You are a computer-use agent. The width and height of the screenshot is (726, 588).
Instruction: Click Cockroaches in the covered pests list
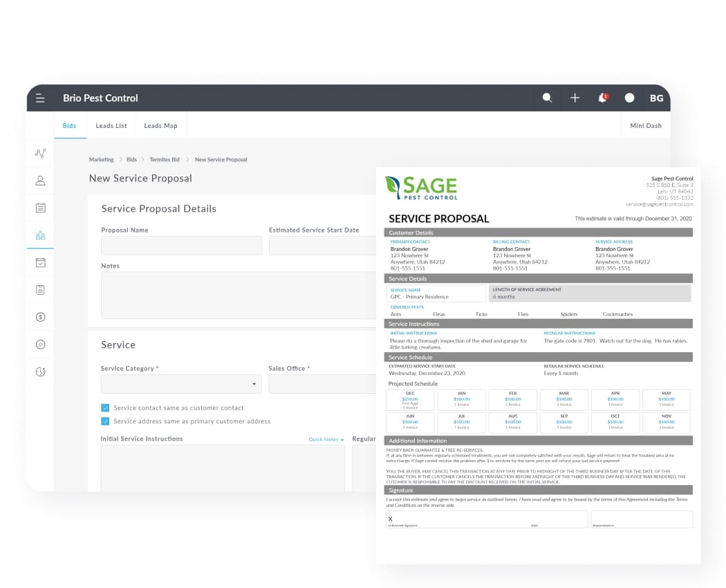click(617, 314)
